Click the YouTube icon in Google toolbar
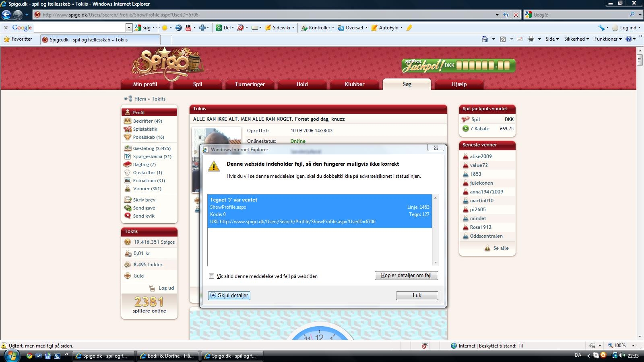Screen dimensions: 644x362 [x=188, y=28]
